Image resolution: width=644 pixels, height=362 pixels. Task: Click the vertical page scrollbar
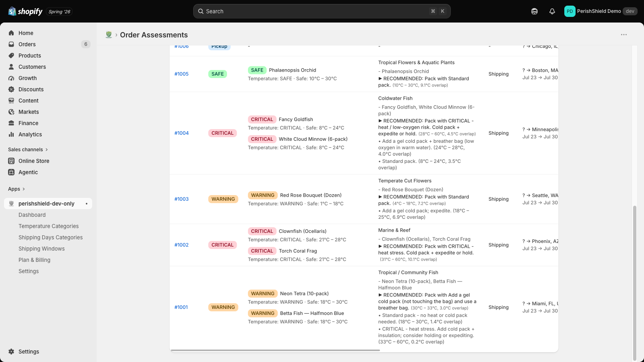point(635,283)
